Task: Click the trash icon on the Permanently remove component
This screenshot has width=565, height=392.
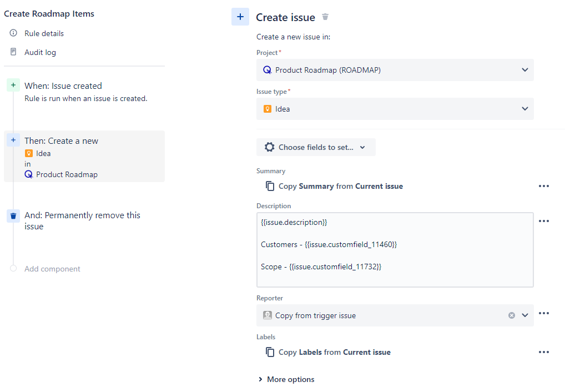Action: (13, 216)
